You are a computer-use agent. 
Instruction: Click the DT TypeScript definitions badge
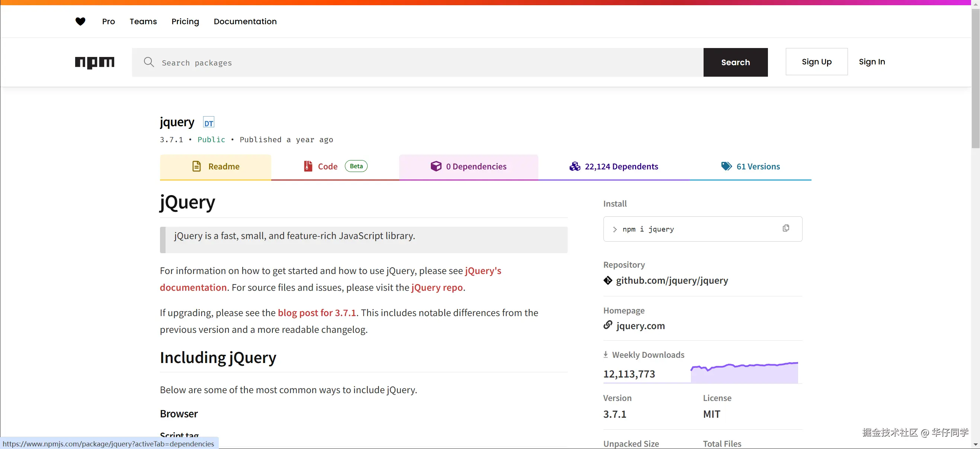pyautogui.click(x=208, y=122)
